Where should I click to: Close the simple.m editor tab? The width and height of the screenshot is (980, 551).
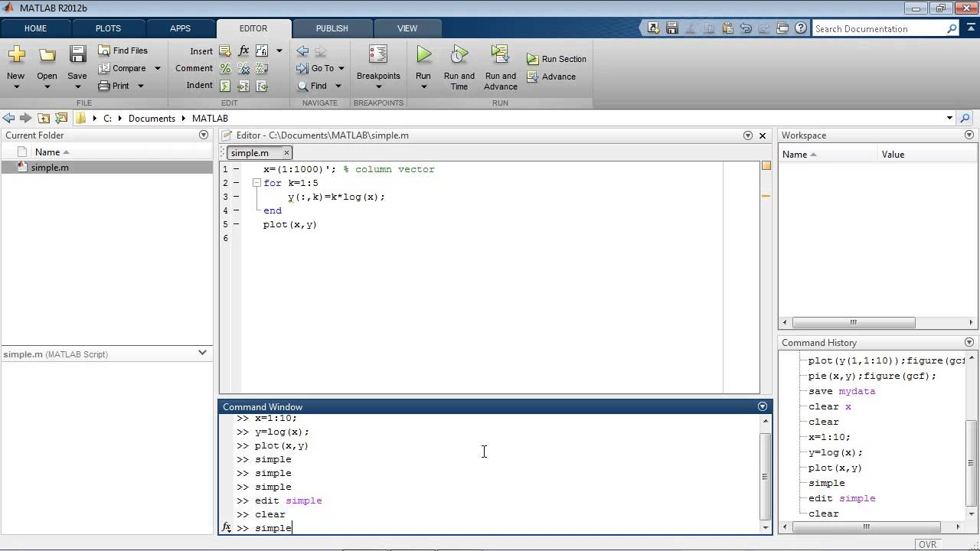[286, 152]
